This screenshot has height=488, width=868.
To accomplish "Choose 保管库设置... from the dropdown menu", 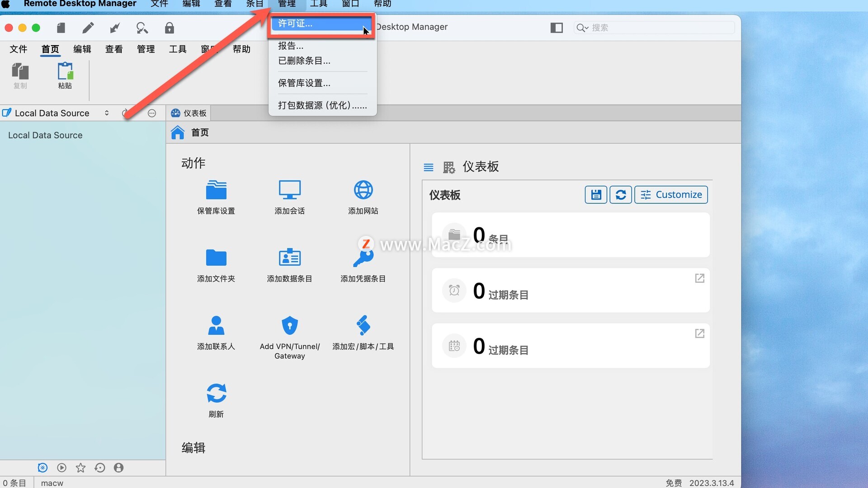I will tap(304, 83).
